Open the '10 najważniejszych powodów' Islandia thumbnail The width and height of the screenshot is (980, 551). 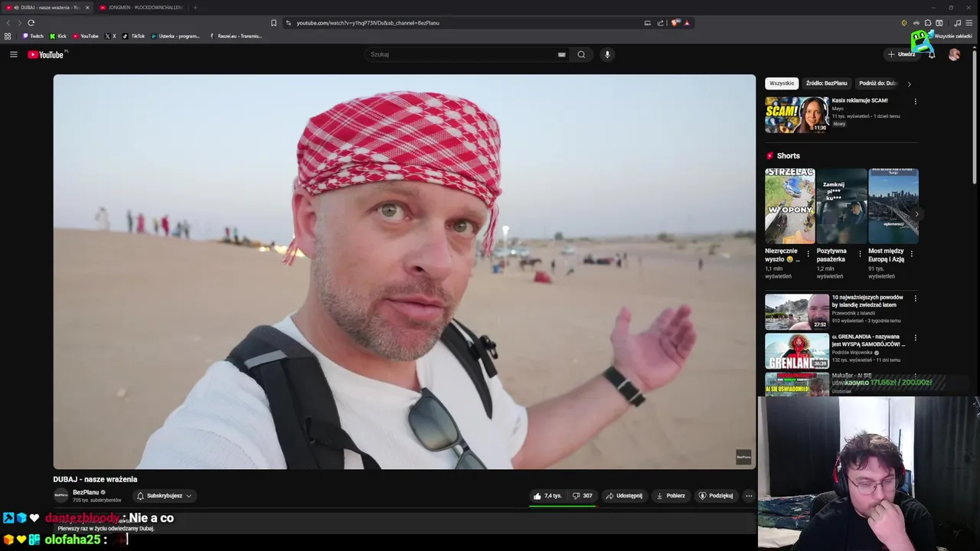[x=797, y=312]
